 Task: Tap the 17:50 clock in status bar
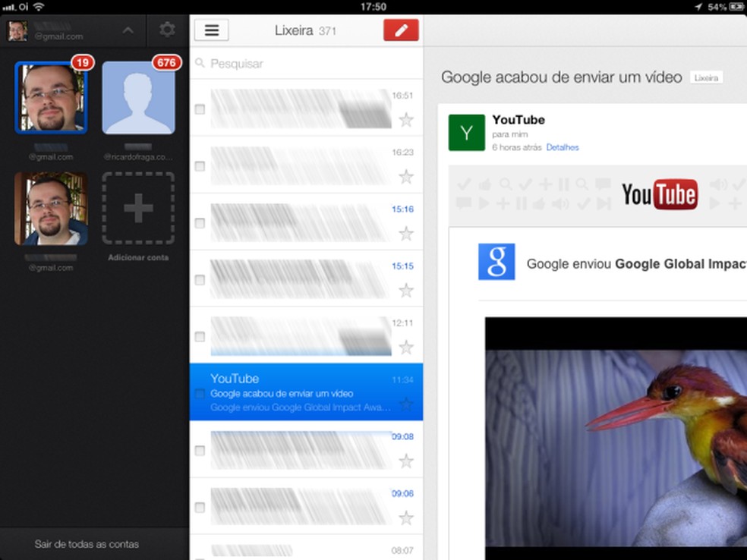point(373,7)
